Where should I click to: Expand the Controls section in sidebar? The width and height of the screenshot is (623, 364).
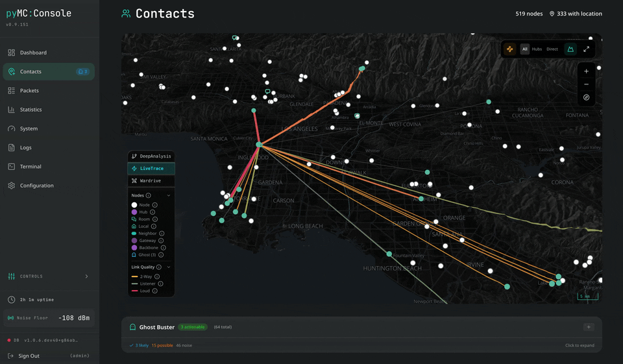tap(86, 276)
